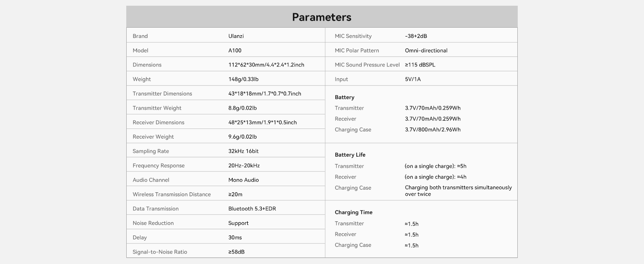Click the Dimensions row label
The image size is (644, 264).
pos(147,65)
